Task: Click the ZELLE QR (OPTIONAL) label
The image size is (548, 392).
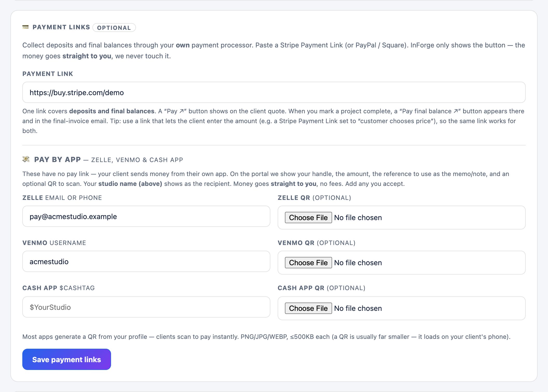Action: [x=314, y=198]
